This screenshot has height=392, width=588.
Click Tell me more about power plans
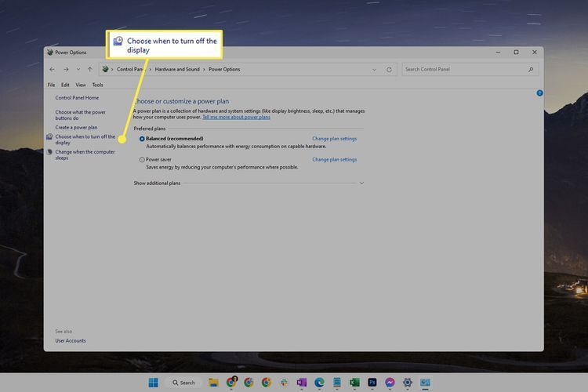(x=236, y=118)
